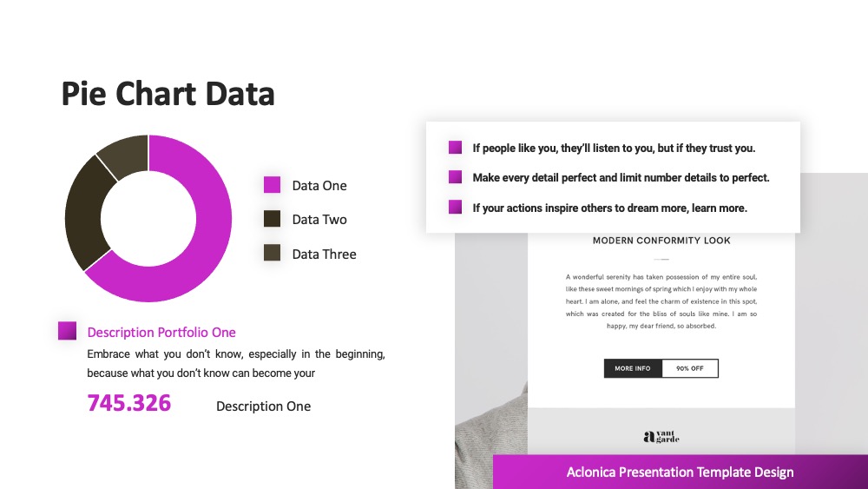
Task: Click the Aclonica Presentation Template Design banner
Action: (x=681, y=472)
